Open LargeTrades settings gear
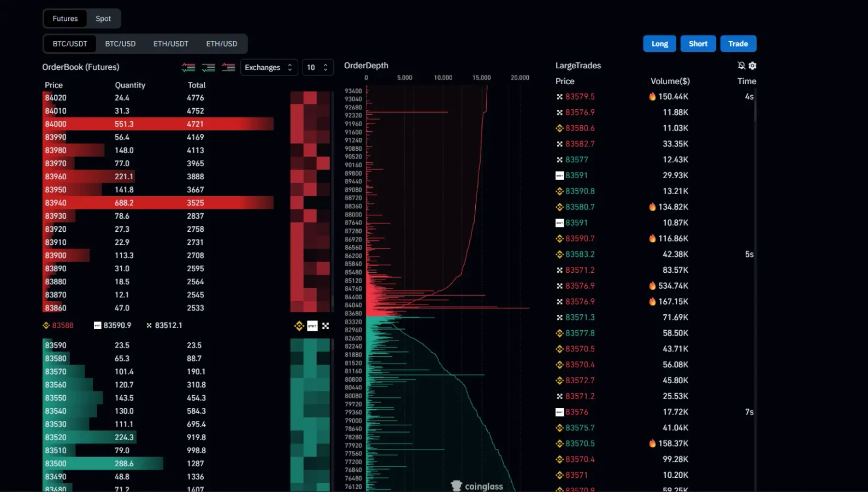868x492 pixels. click(752, 66)
